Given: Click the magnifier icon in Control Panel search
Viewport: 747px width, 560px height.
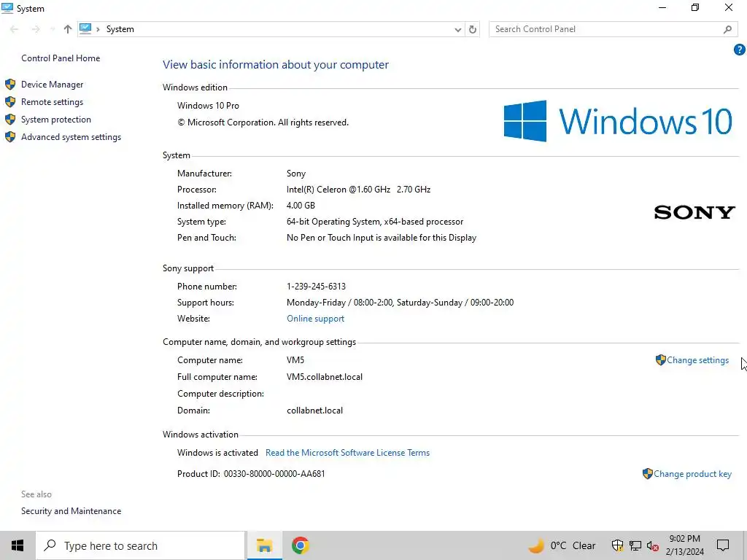Looking at the screenshot, I should pos(727,29).
